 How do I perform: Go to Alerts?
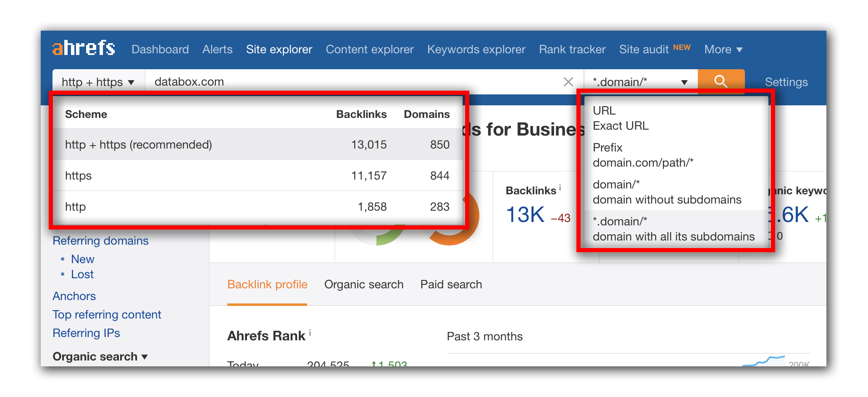pyautogui.click(x=217, y=50)
